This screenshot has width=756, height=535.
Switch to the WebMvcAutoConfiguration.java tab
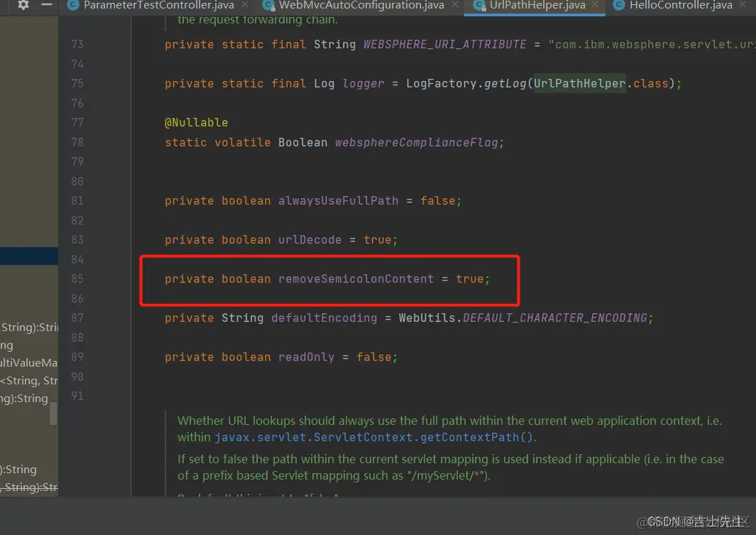point(361,5)
